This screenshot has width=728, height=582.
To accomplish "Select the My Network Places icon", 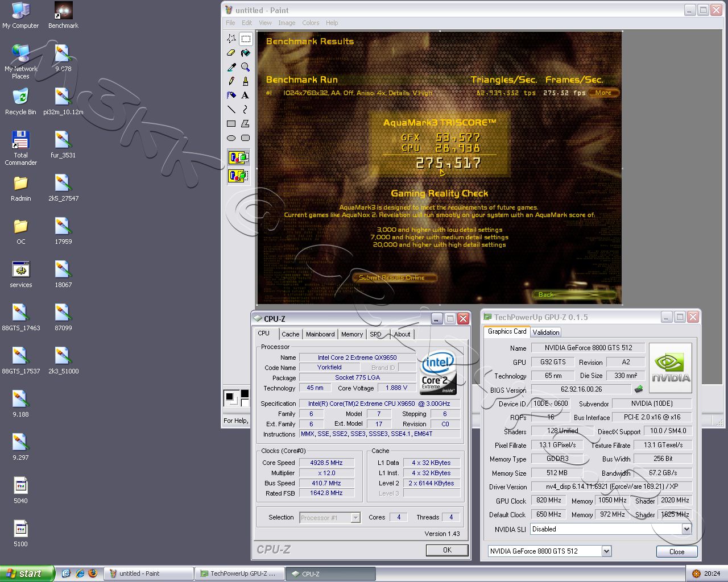I will click(x=20, y=61).
